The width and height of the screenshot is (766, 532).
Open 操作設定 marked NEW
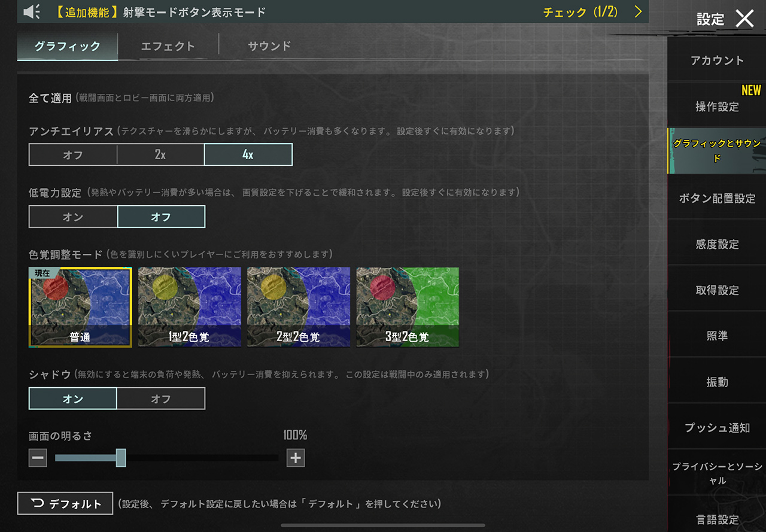[717, 107]
